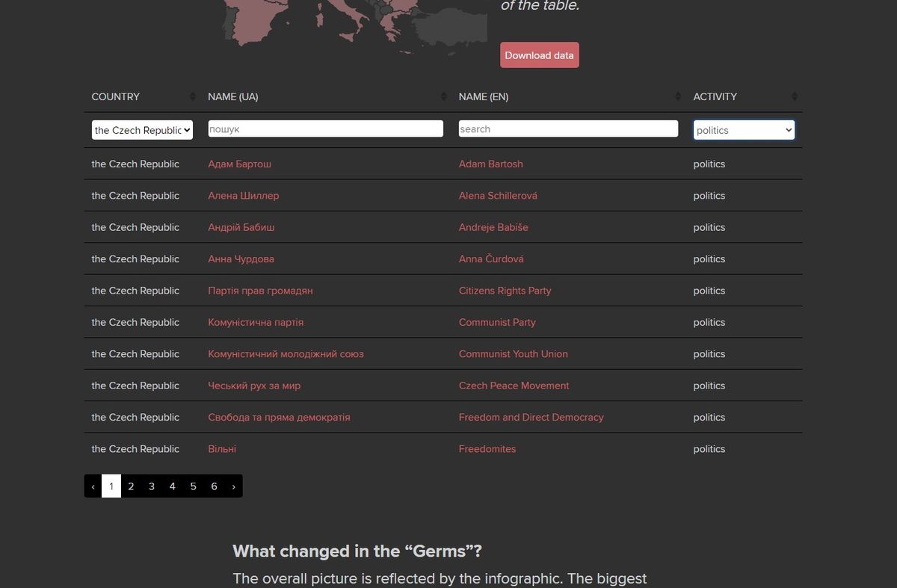Sort table by NAME (UA) column arrows

443,96
